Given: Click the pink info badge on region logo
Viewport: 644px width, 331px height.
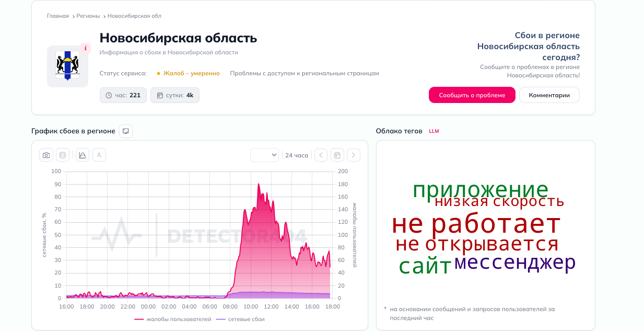Looking at the screenshot, I should tap(86, 48).
